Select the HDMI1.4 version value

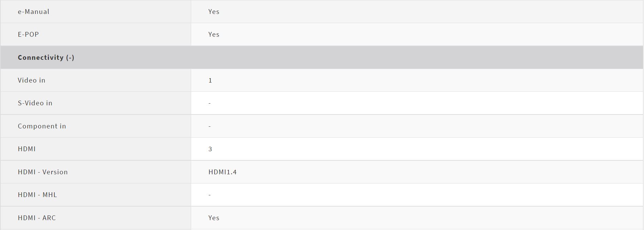click(x=222, y=172)
